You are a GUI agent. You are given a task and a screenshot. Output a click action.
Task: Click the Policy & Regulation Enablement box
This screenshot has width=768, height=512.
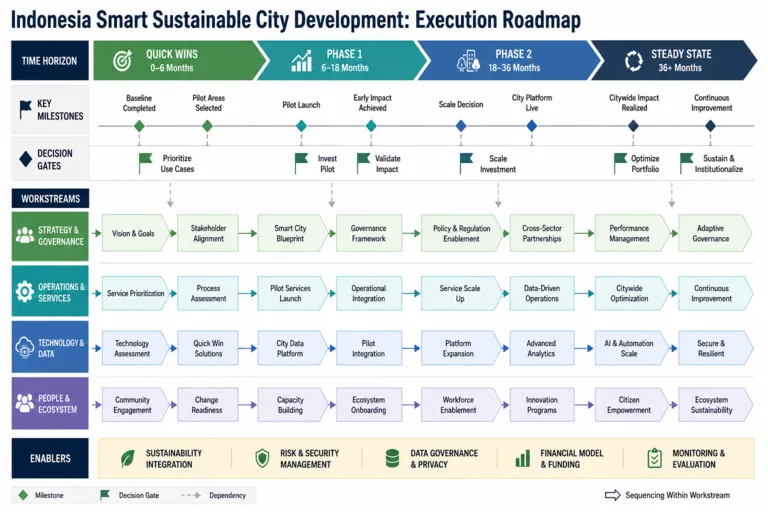pos(461,233)
